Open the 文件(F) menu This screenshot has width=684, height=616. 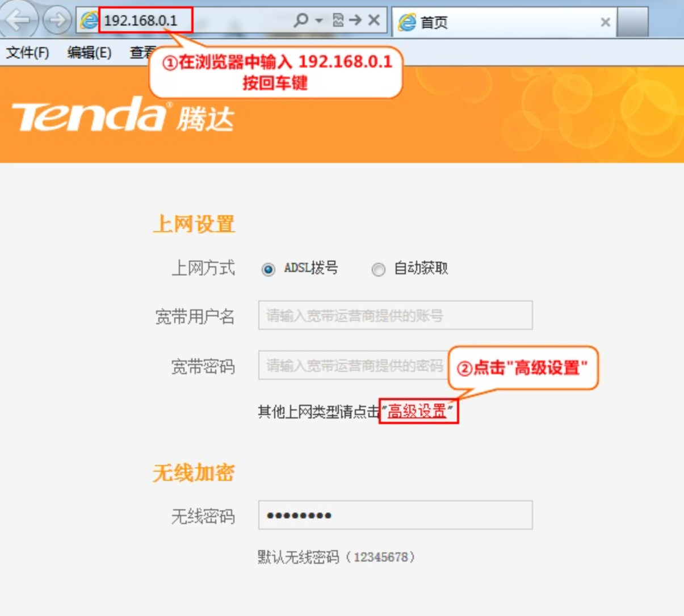pyautogui.click(x=27, y=53)
